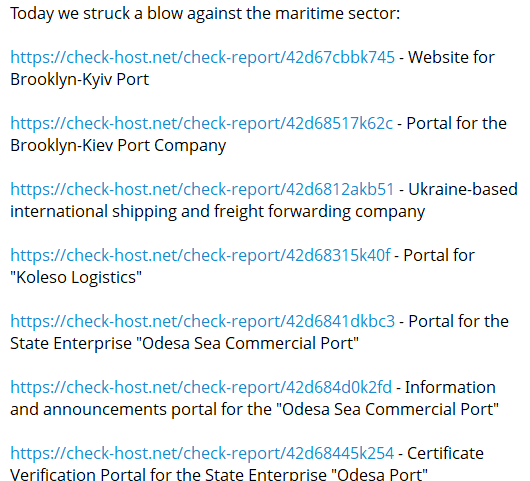Click the "Today we struck a blow" heading line
The image size is (530, 481).
click(x=205, y=14)
